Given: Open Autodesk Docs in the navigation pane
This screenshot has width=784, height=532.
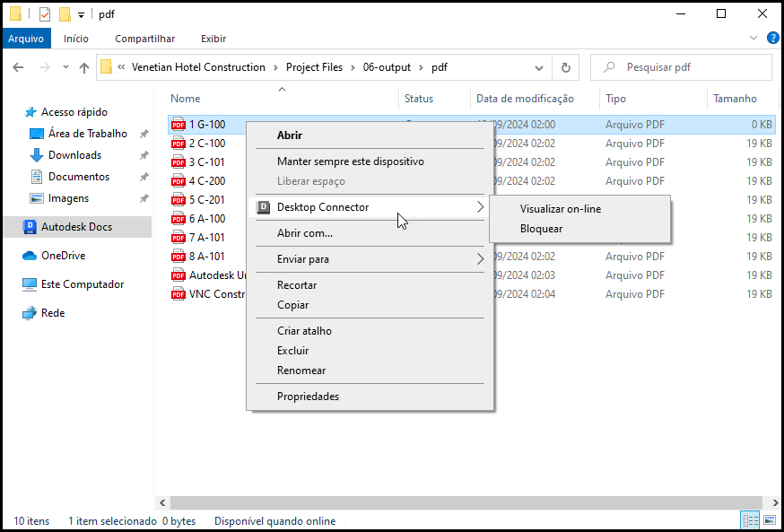Looking at the screenshot, I should [x=77, y=227].
